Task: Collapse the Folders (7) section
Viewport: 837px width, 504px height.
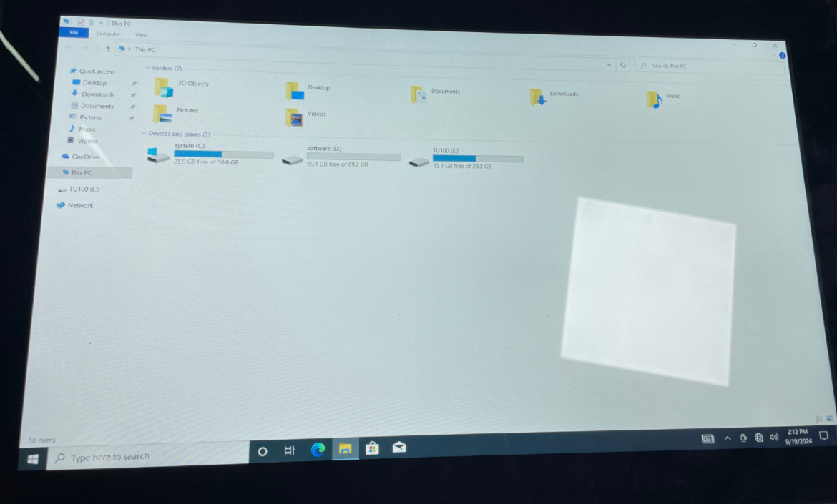Action: point(147,68)
